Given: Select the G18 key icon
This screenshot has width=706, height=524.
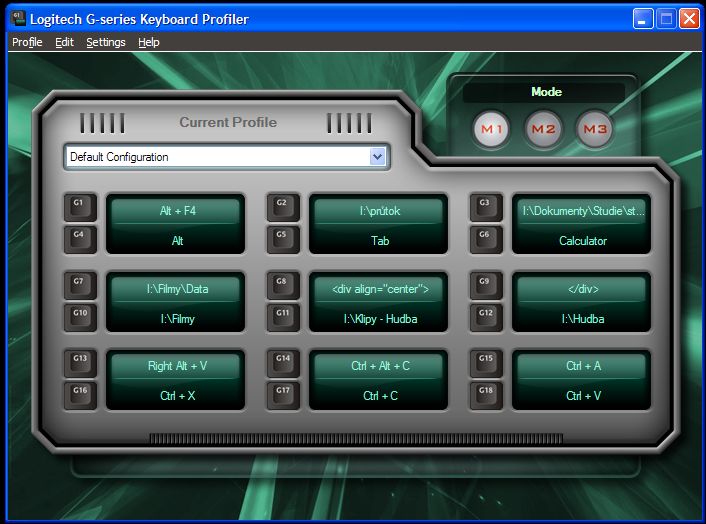Looking at the screenshot, I should [486, 396].
